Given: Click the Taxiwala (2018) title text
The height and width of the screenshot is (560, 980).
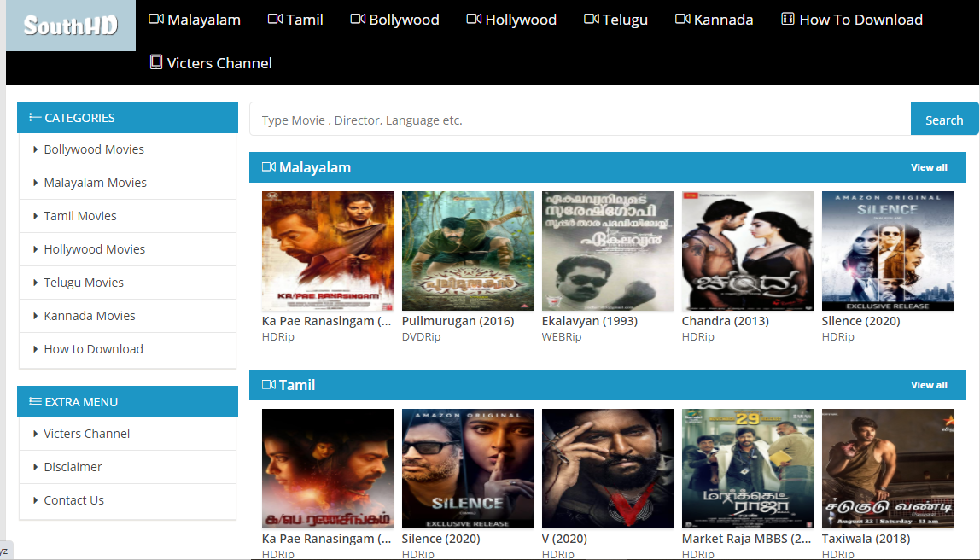Looking at the screenshot, I should click(x=866, y=538).
